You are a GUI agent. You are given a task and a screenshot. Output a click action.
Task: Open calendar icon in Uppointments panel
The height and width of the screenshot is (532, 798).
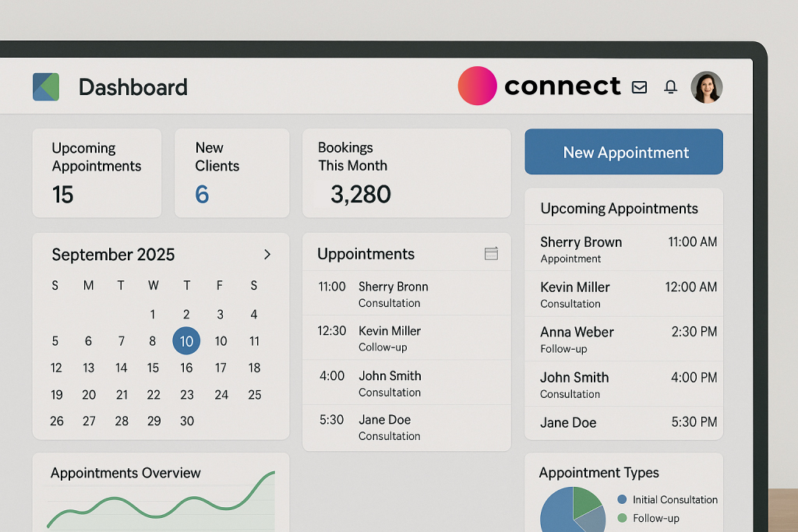491,254
